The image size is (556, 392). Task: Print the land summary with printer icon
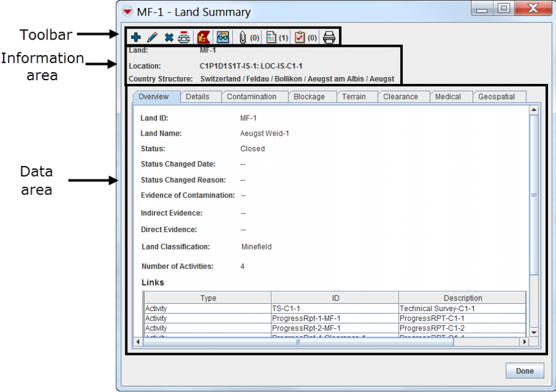point(329,38)
